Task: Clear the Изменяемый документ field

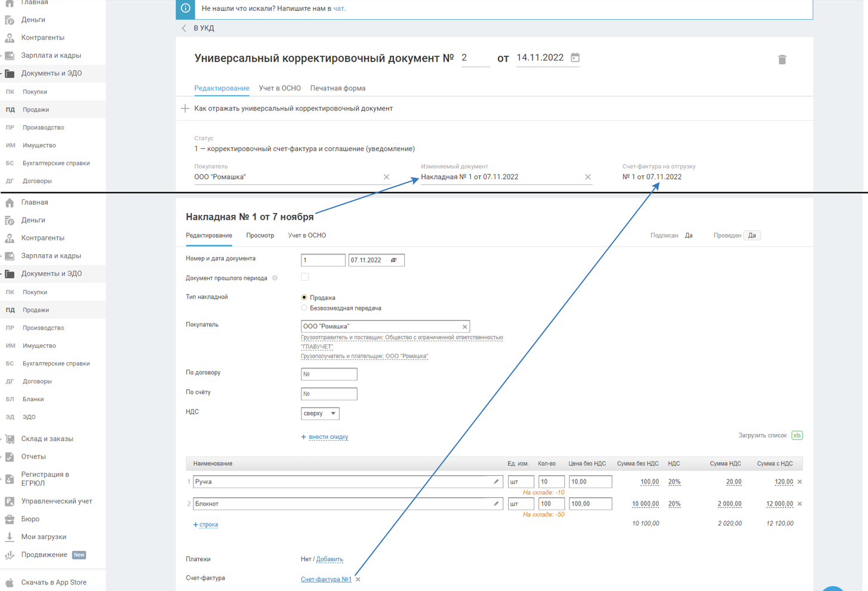Action: coord(587,177)
